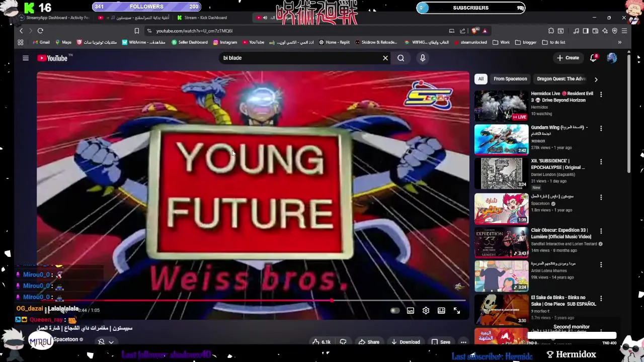Clear the 'bi blade' search text

tap(385, 58)
